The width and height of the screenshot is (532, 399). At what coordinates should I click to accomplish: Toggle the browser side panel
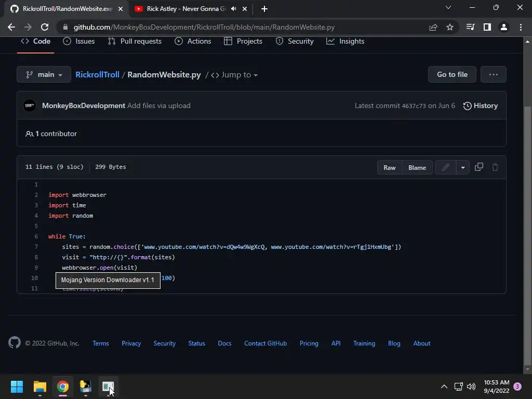(487, 27)
